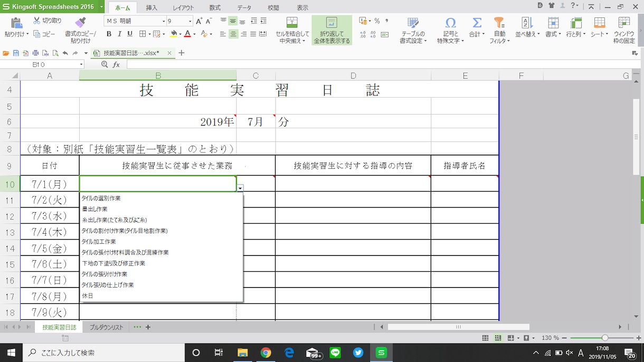Select the Format Painter brush icon
Screen dimensions: 644x362
pyautogui.click(x=80, y=23)
